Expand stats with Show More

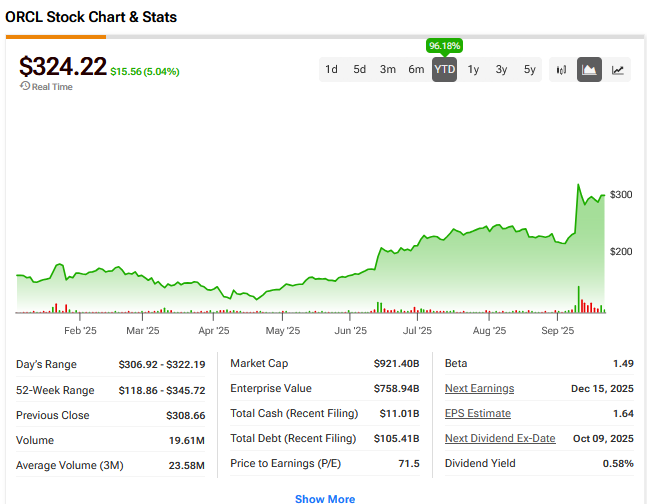(x=324, y=498)
